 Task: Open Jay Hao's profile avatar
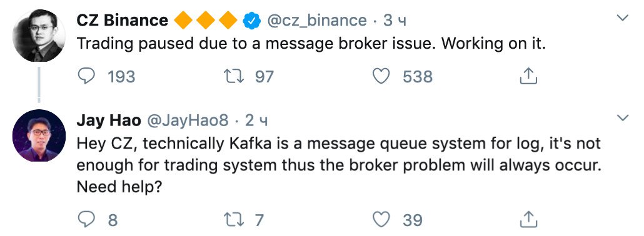[x=39, y=136]
